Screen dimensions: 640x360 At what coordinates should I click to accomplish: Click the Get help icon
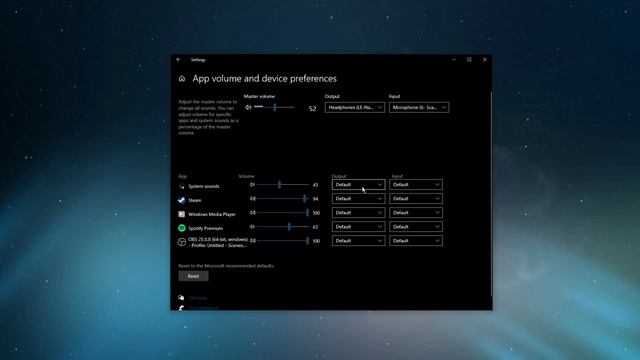pyautogui.click(x=181, y=298)
